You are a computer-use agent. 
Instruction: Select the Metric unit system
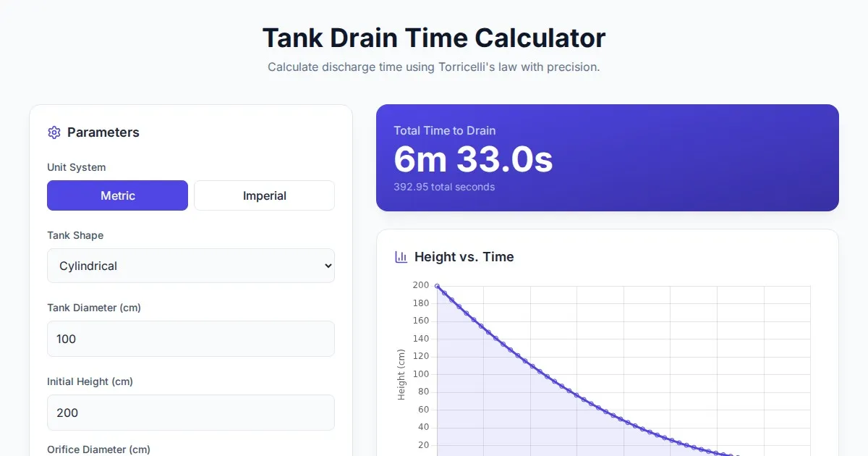(117, 195)
